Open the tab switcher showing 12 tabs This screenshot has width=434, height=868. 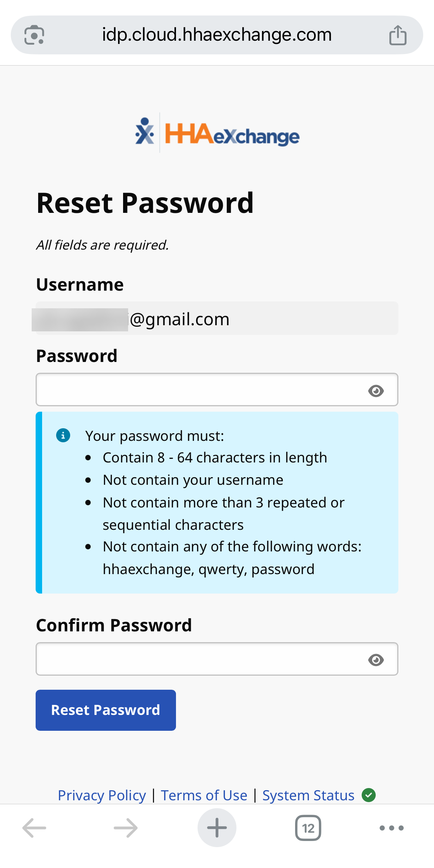[x=308, y=828]
